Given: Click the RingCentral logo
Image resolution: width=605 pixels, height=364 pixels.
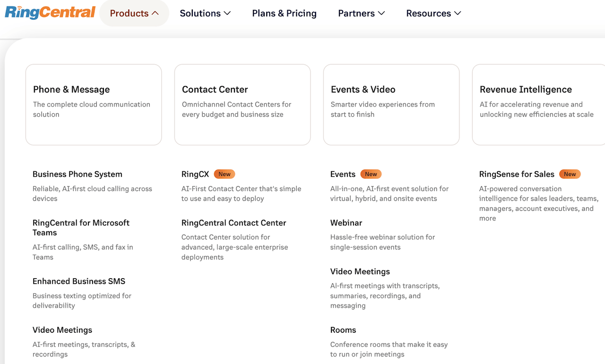Looking at the screenshot, I should coord(50,12).
